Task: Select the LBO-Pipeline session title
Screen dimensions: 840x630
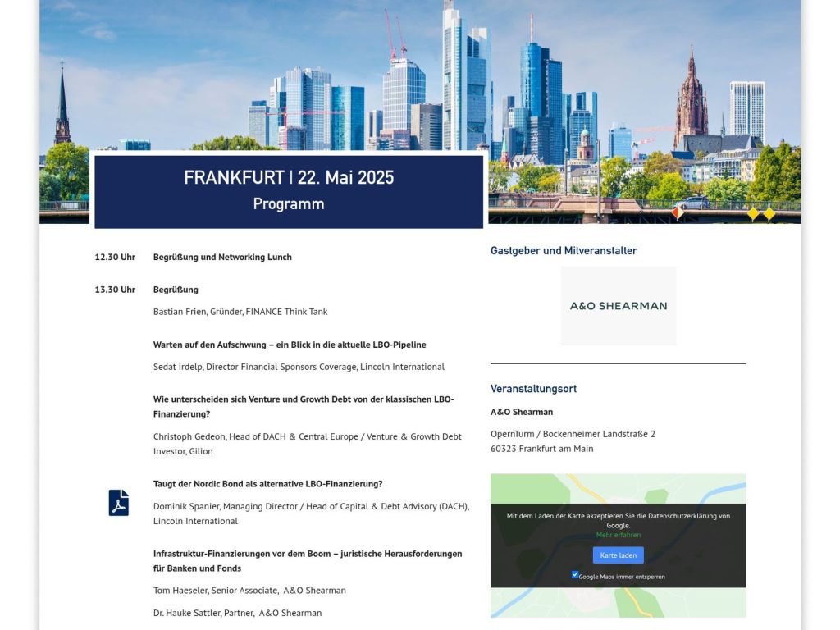Action: point(290,345)
